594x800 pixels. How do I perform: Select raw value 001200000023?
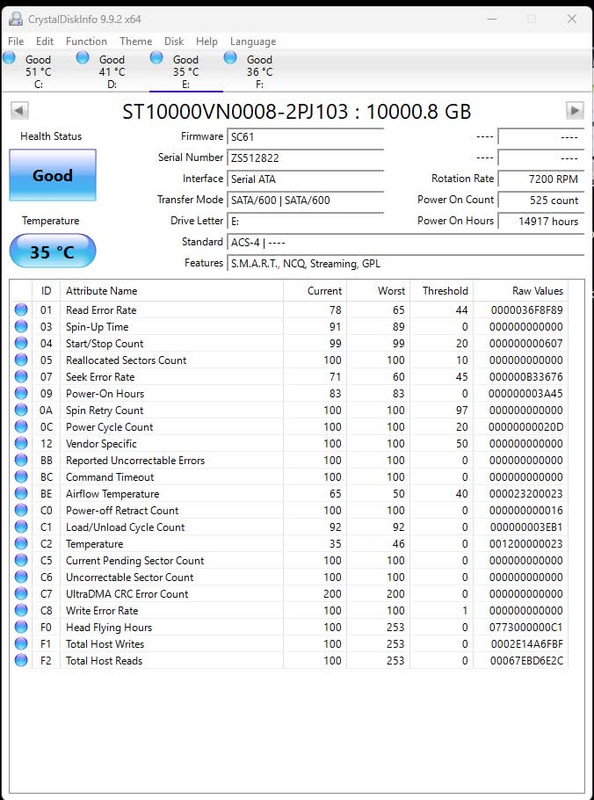[x=526, y=544]
